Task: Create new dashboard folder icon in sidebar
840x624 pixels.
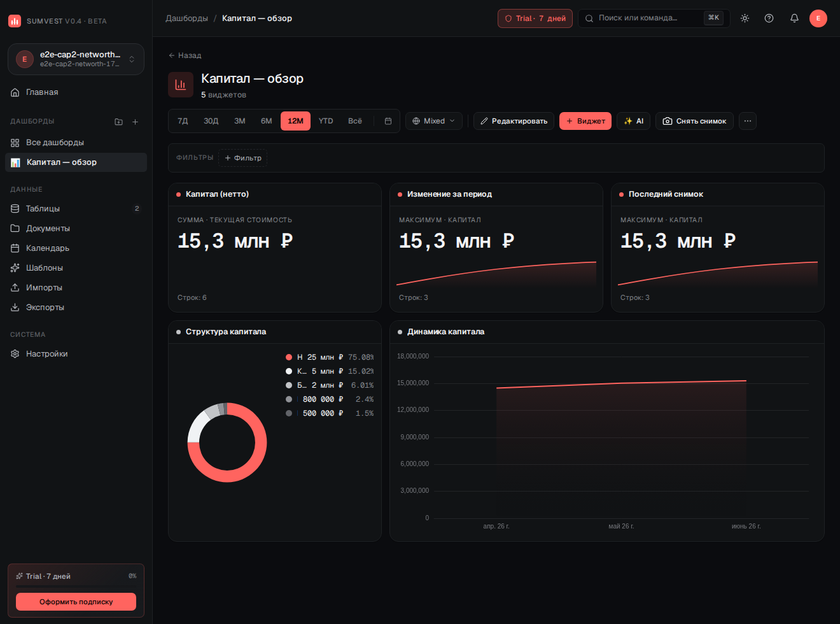Action: (x=118, y=122)
